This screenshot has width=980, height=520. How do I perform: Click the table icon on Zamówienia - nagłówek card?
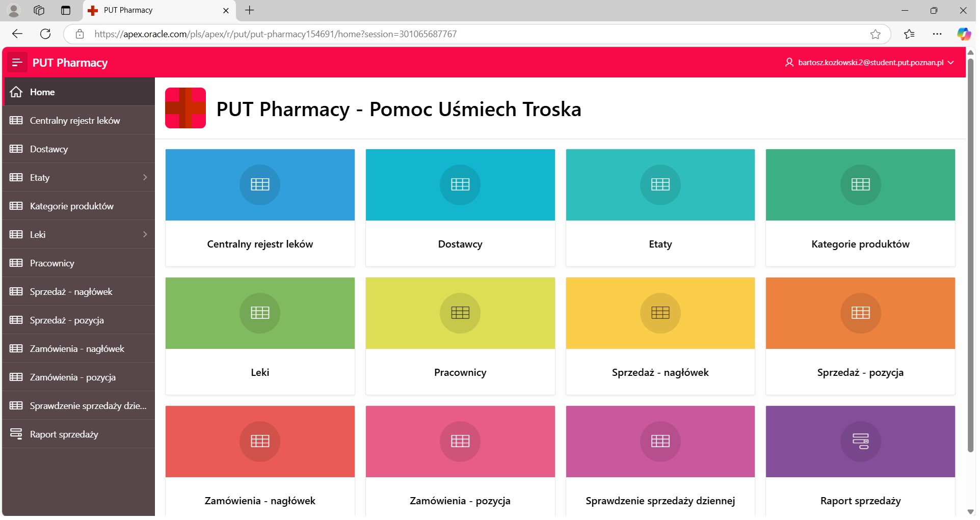pos(260,442)
